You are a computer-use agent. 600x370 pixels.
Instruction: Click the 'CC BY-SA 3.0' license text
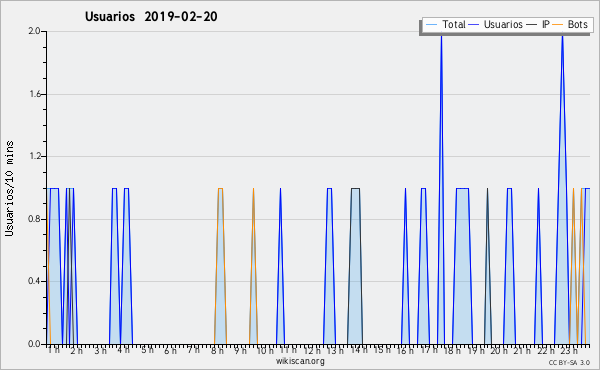[569, 362]
